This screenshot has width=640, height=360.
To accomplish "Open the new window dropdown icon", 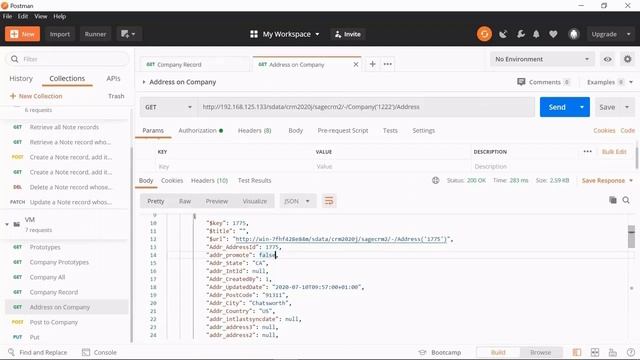I will pos(128,34).
